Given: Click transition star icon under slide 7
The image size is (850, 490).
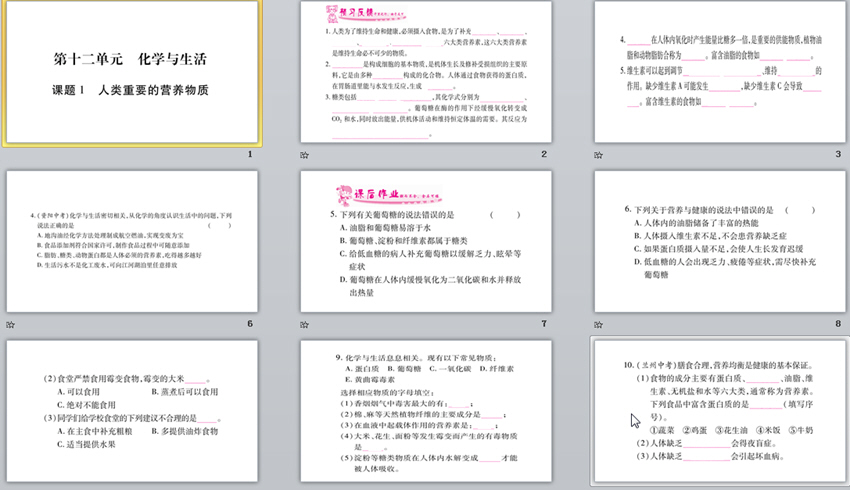Looking at the screenshot, I should click(x=305, y=324).
